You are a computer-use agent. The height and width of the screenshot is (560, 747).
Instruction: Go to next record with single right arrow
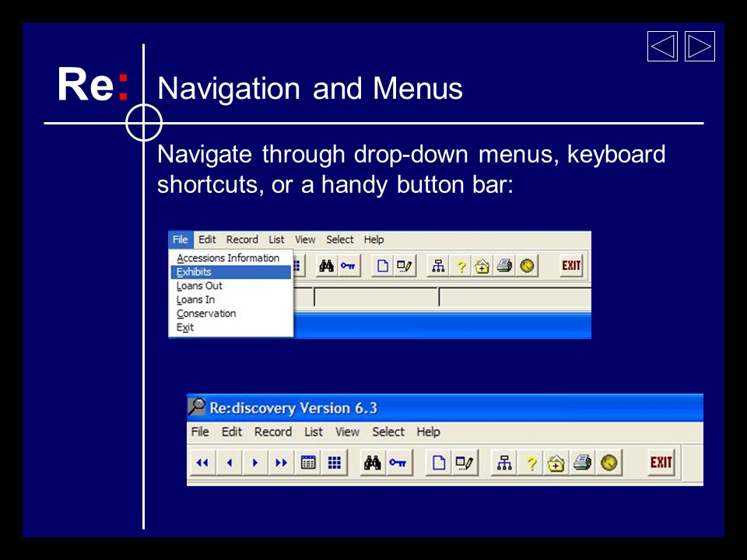point(255,462)
